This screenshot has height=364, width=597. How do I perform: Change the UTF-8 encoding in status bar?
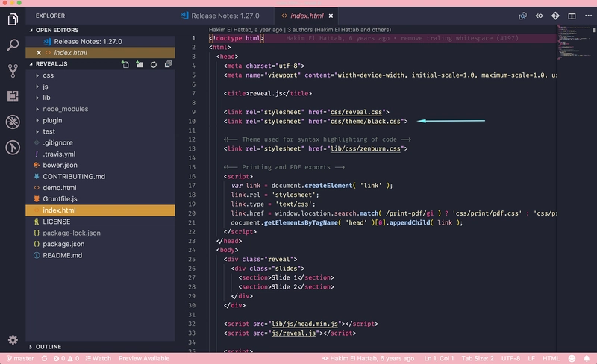tap(510, 358)
